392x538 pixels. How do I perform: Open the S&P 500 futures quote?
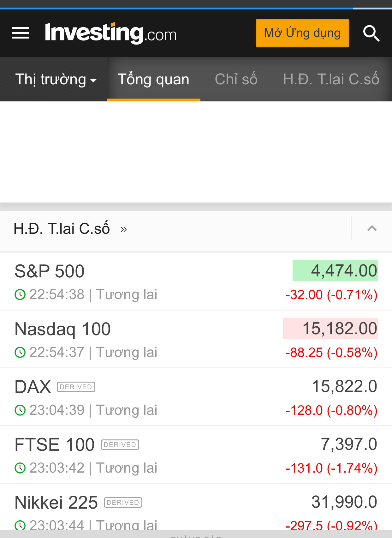tap(50, 271)
